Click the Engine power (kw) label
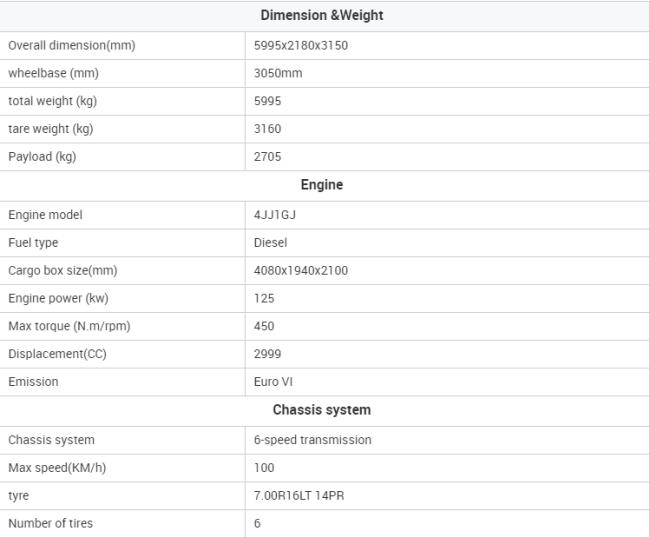This screenshot has width=650, height=538. point(58,298)
